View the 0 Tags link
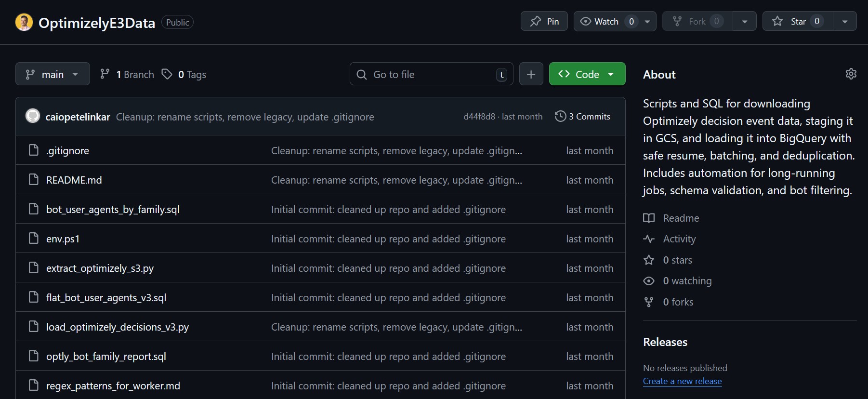 pos(184,74)
